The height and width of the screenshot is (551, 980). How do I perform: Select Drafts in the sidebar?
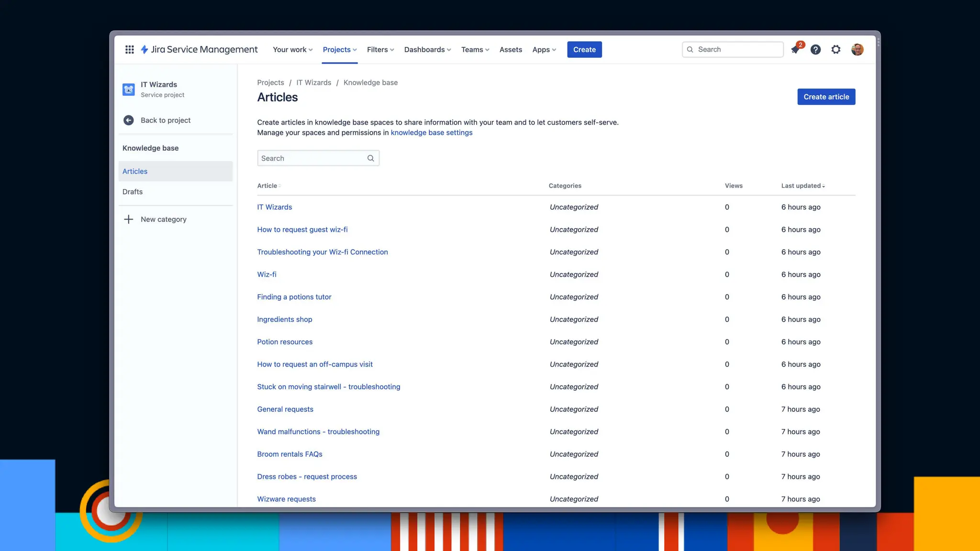133,192
